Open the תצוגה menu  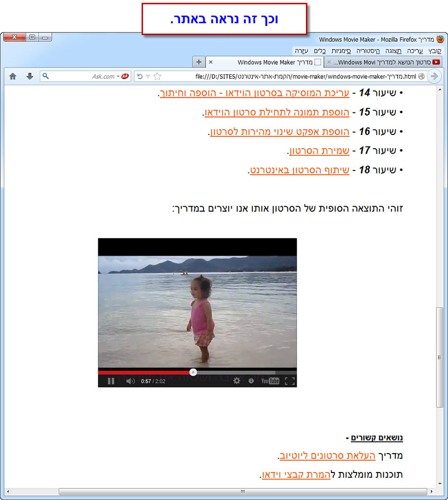point(393,51)
